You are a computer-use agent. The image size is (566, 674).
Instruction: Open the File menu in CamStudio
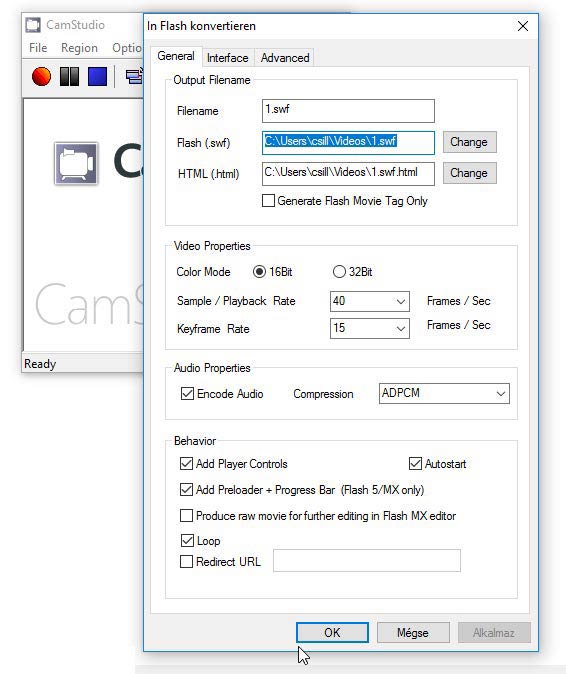(x=38, y=48)
